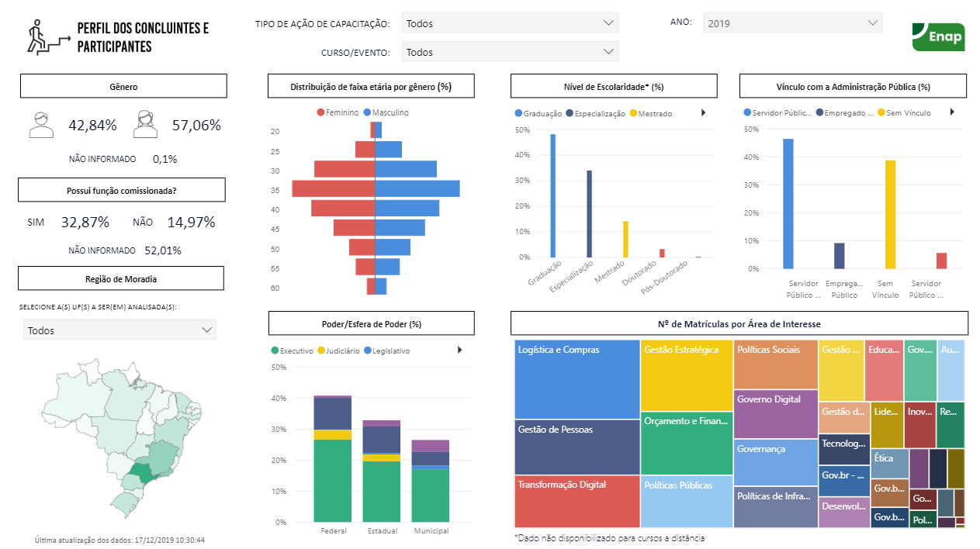Click Poder/Esfera legend next arrow
Viewport: 980px width, 549px height.
[459, 350]
